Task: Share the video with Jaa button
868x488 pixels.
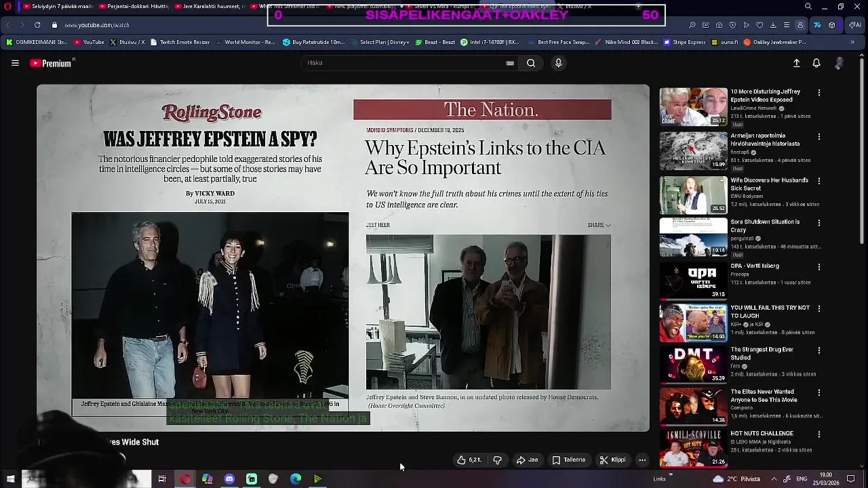Action: (x=527, y=460)
